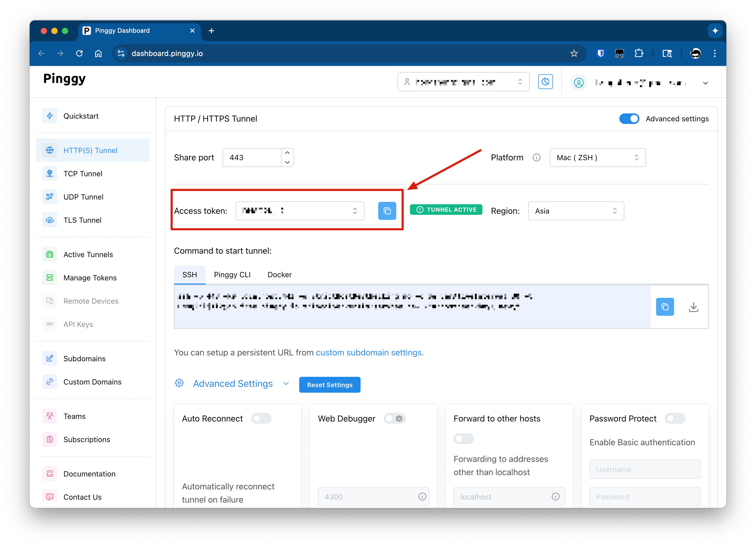756x547 pixels.
Task: Open the account selector dropdown in the header
Action: [463, 82]
